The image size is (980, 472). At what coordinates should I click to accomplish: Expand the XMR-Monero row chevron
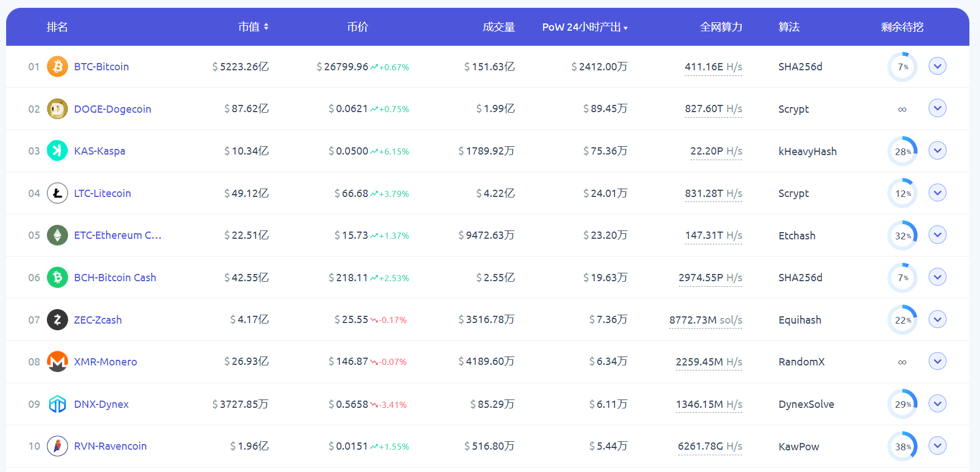(937, 361)
